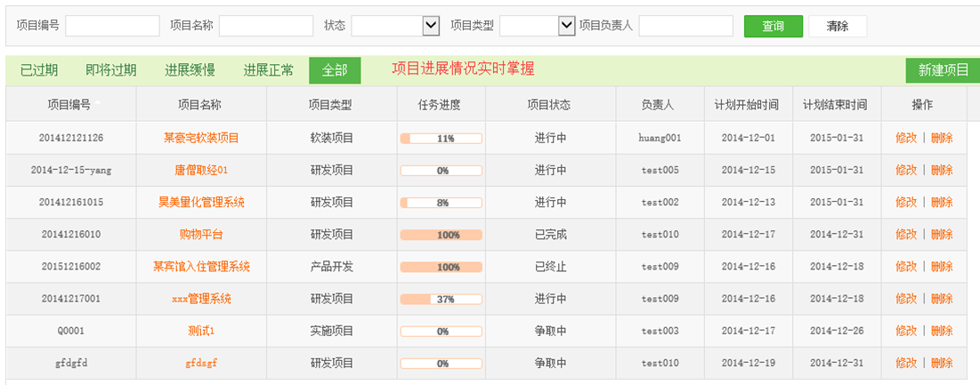Screen dimensions: 980x385
Task: Open the 昊美量化管理系统 link
Action: click(201, 202)
